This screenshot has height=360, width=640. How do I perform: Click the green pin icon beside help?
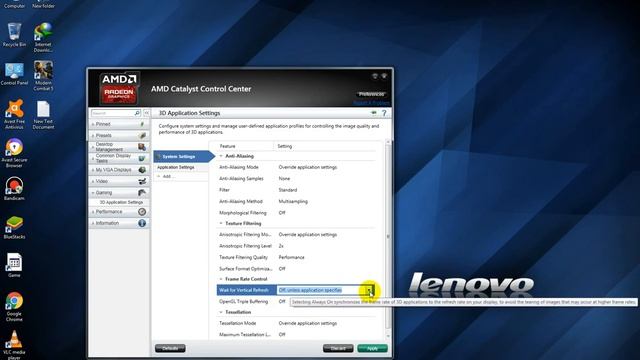(373, 113)
